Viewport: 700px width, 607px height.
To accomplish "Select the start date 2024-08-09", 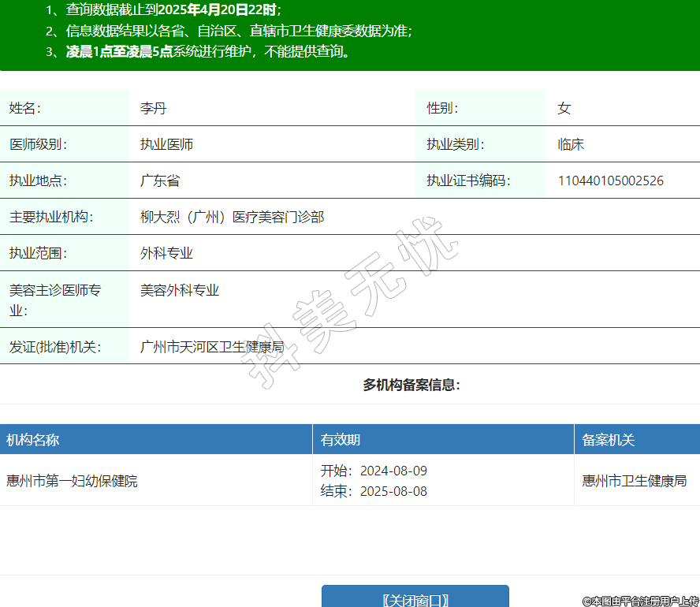I will [x=393, y=471].
